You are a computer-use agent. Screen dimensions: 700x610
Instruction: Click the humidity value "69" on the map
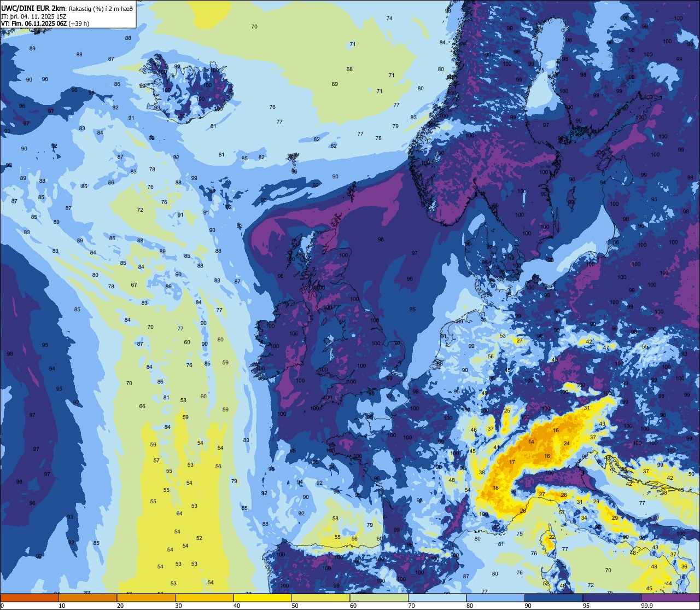click(x=335, y=84)
